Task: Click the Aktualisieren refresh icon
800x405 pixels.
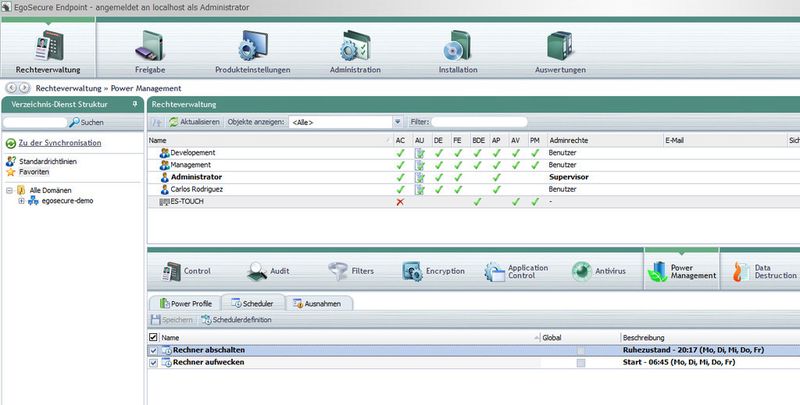Action: [173, 122]
